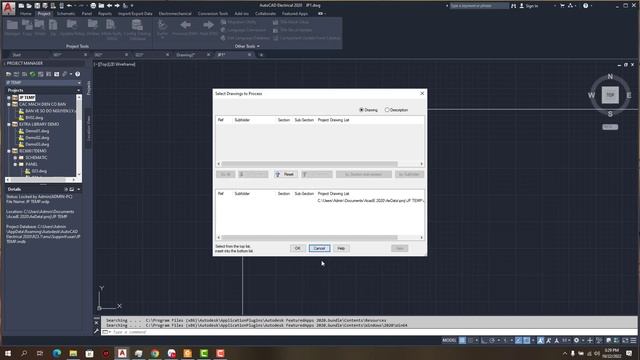
Task: Expand the SCHEMATIC folder node
Action: pyautogui.click(x=15, y=158)
